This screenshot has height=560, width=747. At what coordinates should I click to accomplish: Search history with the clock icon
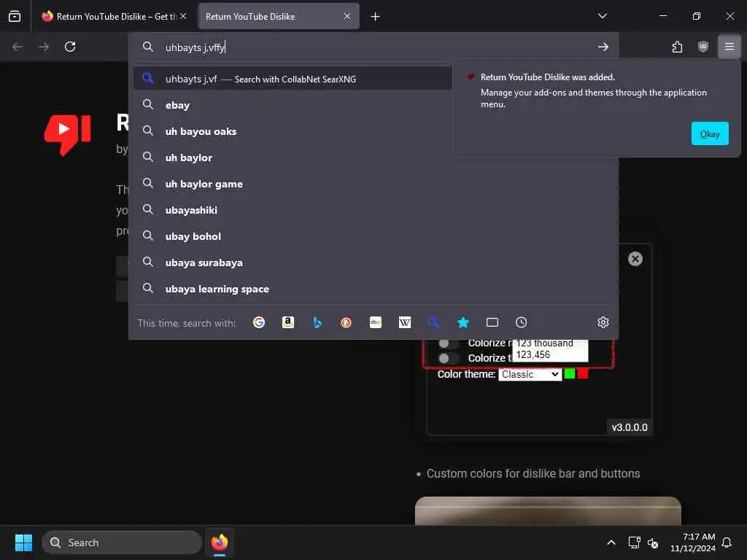521,322
